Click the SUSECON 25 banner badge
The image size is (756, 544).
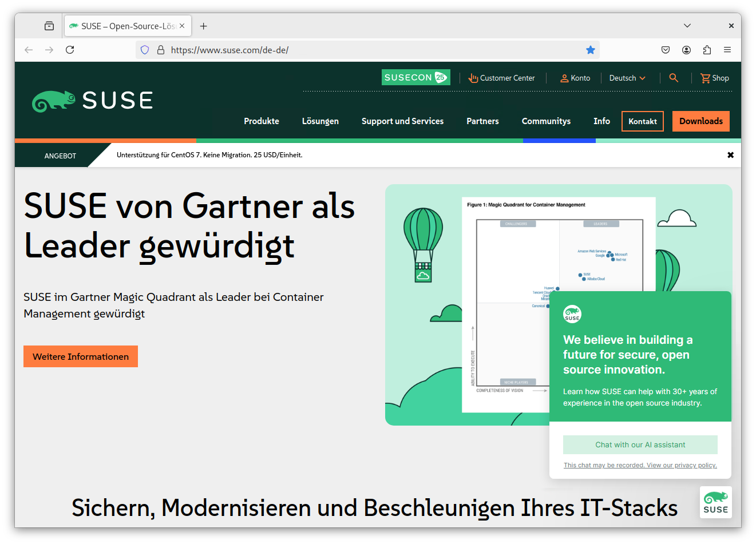[x=416, y=77]
